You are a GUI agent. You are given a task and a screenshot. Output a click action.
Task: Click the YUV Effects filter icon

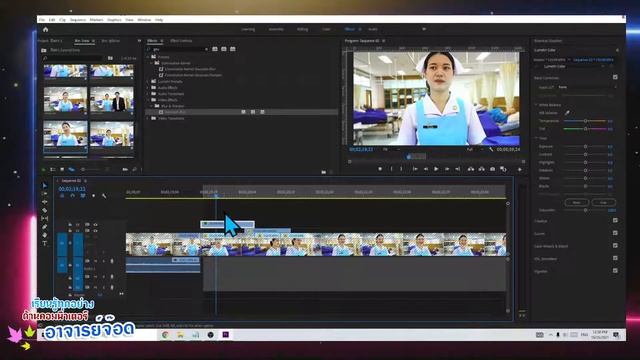click(x=233, y=49)
